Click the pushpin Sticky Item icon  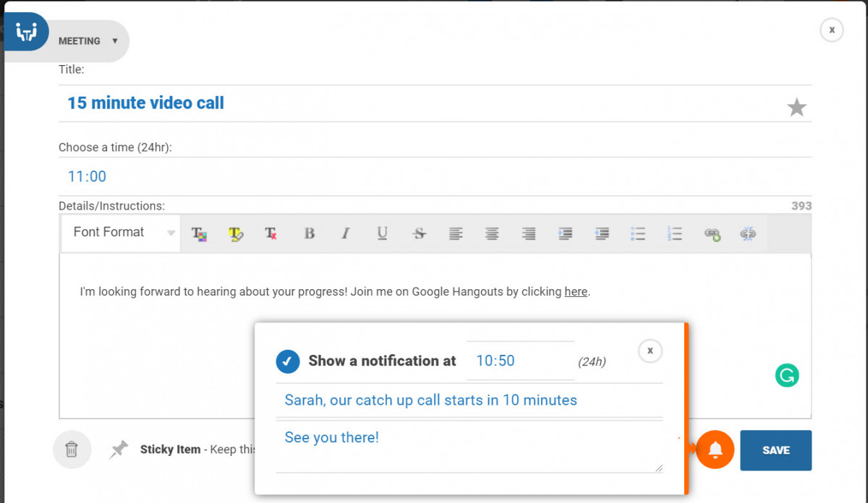pos(119,450)
